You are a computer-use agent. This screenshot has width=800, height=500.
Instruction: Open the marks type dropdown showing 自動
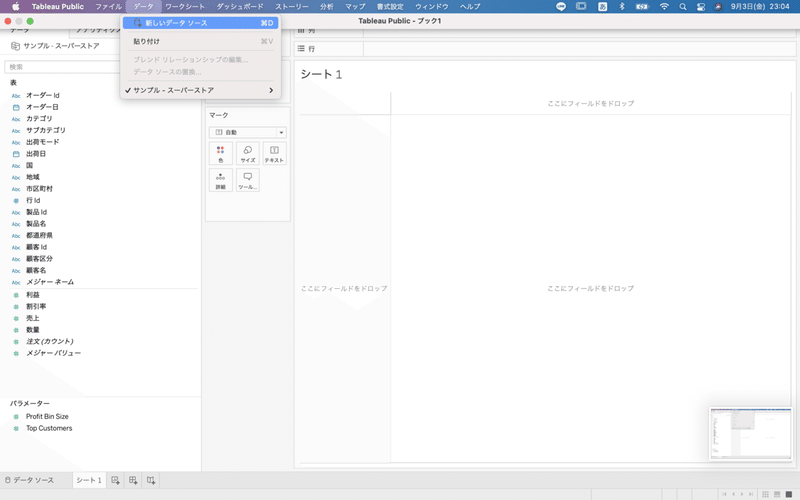[x=247, y=132]
